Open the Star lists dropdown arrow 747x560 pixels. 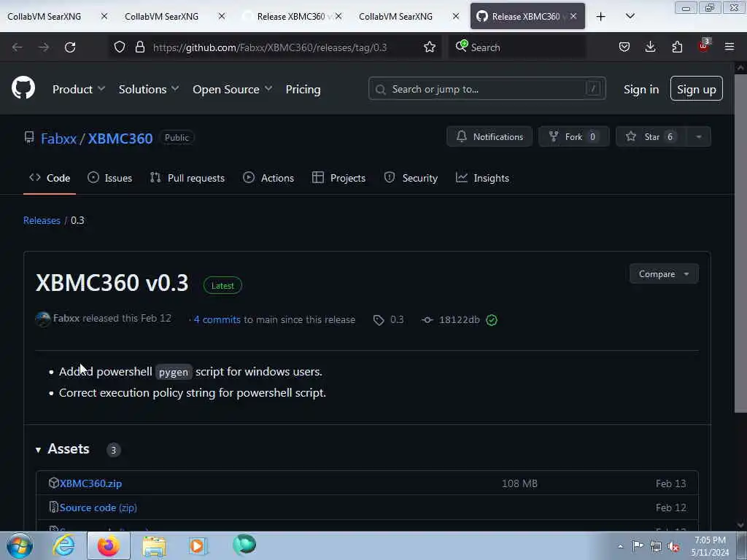(x=698, y=136)
